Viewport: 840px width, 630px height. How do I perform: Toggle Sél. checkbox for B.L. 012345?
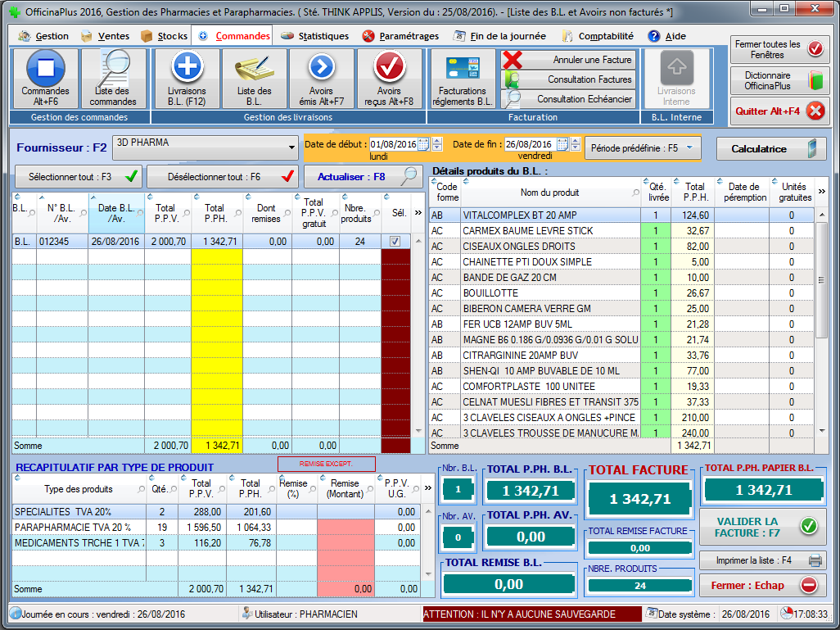pyautogui.click(x=395, y=242)
